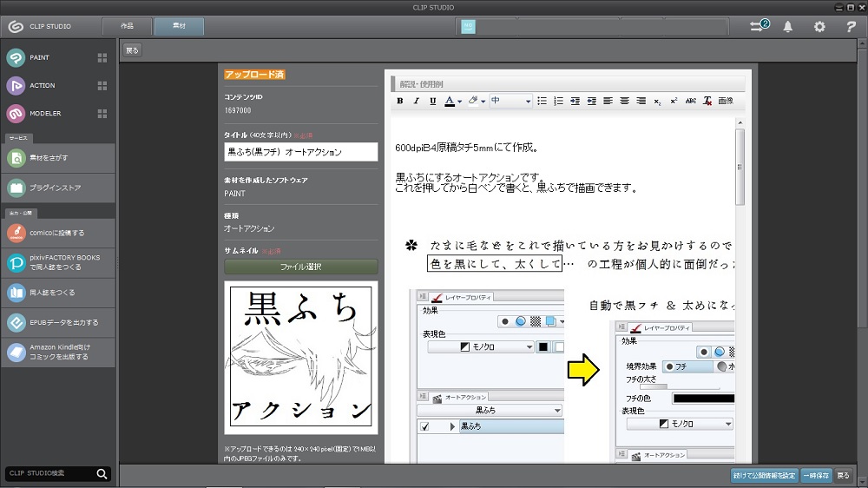Screen dimensions: 868x488
Task: Toggle underline formatting in editor
Action: [433, 101]
